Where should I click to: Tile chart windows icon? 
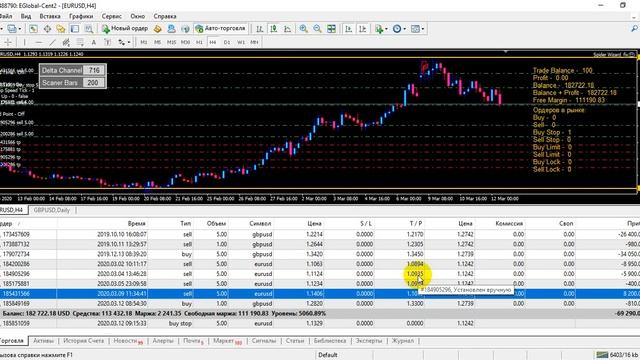(331, 29)
